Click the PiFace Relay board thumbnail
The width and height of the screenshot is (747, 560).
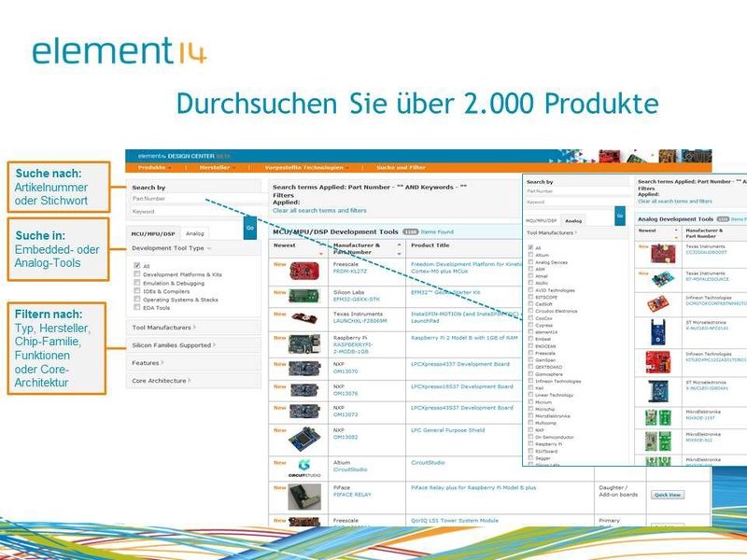(x=304, y=497)
